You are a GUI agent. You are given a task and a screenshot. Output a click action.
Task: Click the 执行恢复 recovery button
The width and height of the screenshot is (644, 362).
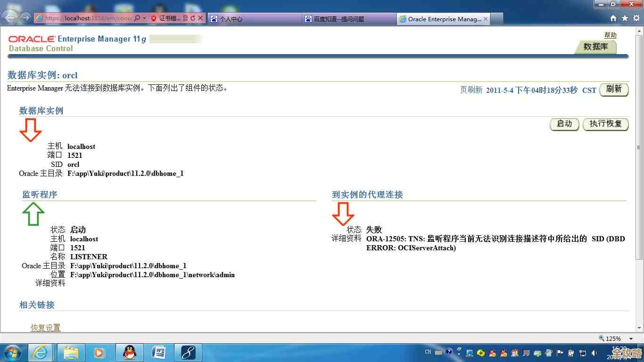point(605,124)
